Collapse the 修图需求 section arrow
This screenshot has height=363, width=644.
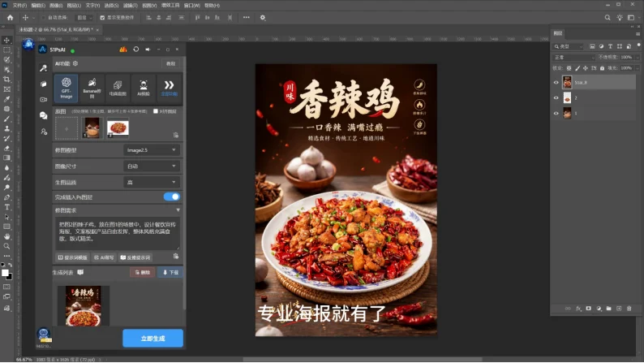178,210
